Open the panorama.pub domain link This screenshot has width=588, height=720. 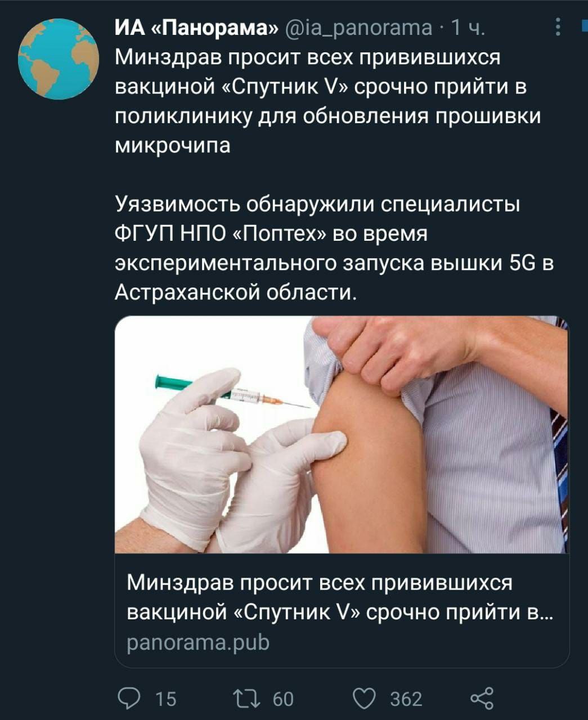coord(198,642)
